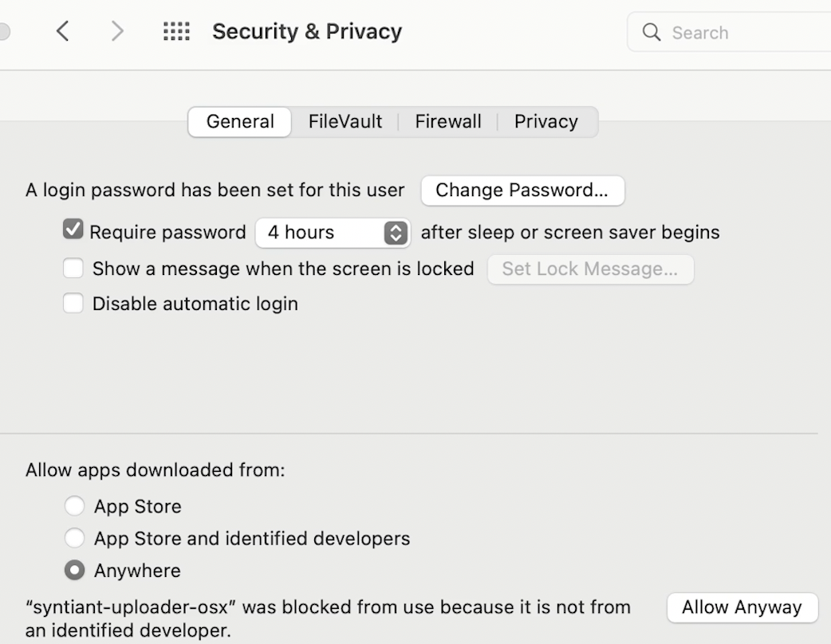Check Disable automatic login
Viewport: 831px width, 644px height.
(73, 304)
